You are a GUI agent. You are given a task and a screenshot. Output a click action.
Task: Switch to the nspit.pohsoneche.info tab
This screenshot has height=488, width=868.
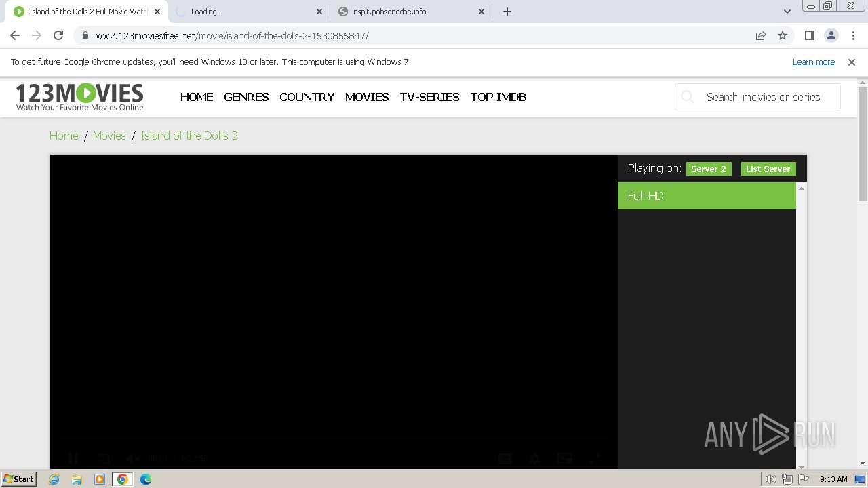point(411,12)
